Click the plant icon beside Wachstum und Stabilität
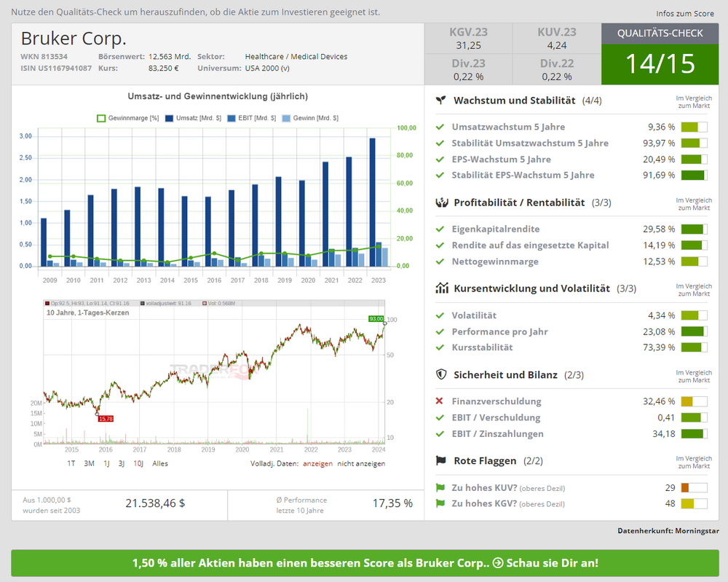The height and width of the screenshot is (582, 728). click(440, 101)
